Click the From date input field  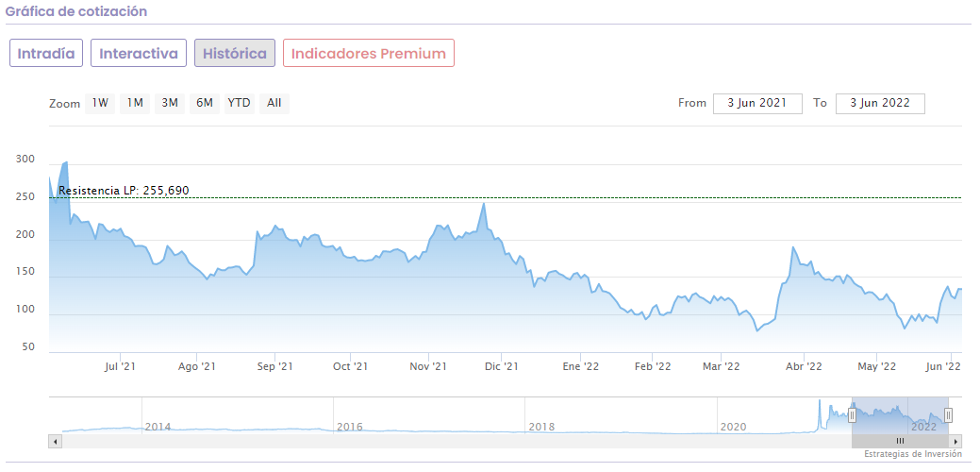pyautogui.click(x=757, y=103)
